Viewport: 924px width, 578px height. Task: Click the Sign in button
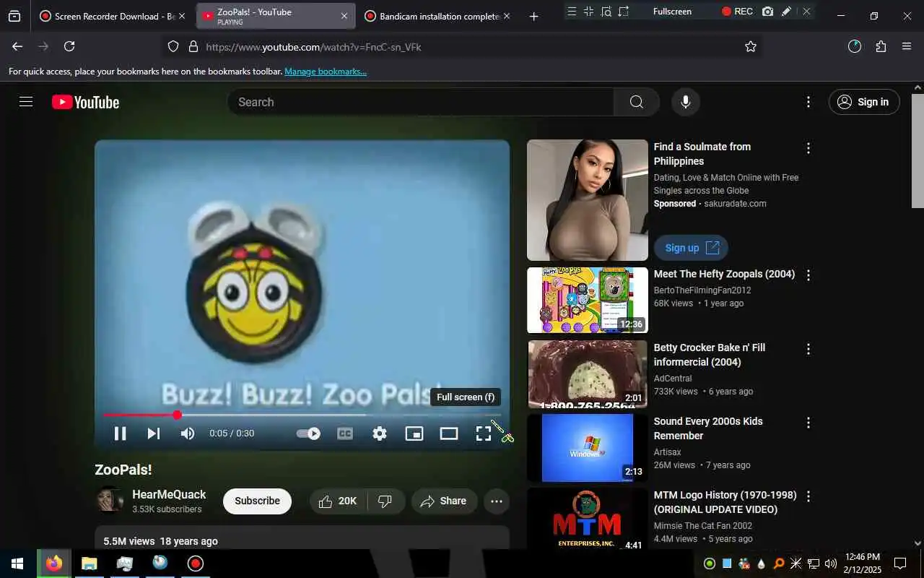[x=864, y=102]
